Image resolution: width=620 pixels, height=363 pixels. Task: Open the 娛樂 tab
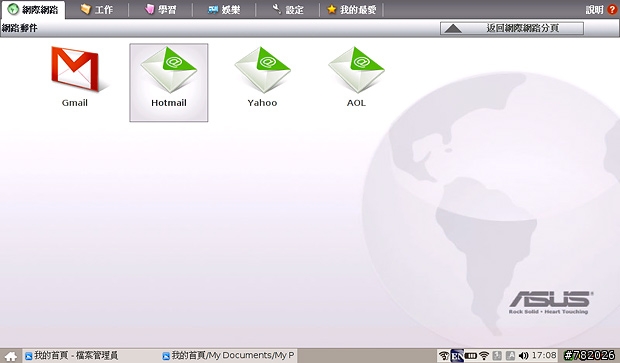pyautogui.click(x=224, y=9)
